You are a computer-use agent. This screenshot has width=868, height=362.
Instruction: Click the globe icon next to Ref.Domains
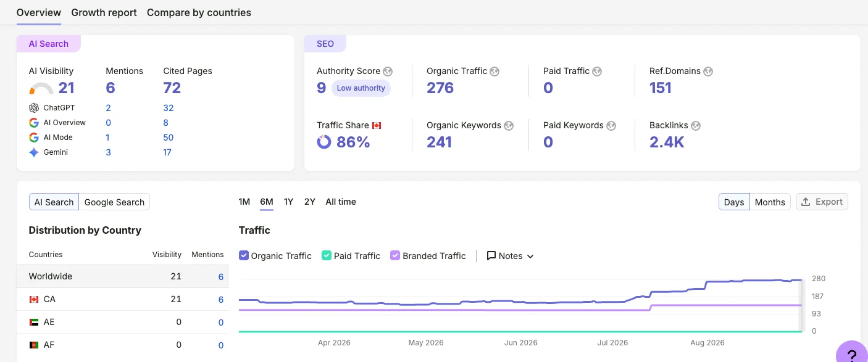[708, 72]
